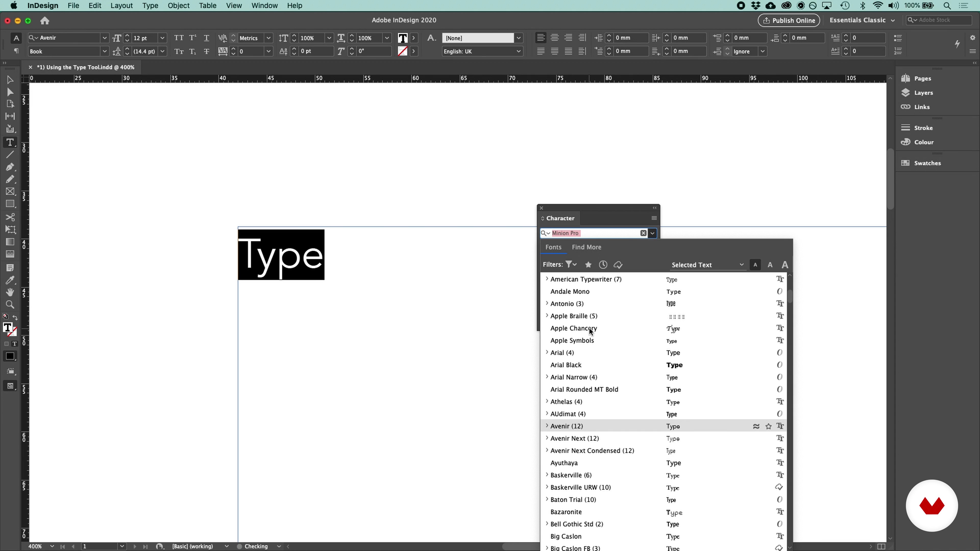Open the Window menu
The width and height of the screenshot is (980, 551).
tap(264, 6)
